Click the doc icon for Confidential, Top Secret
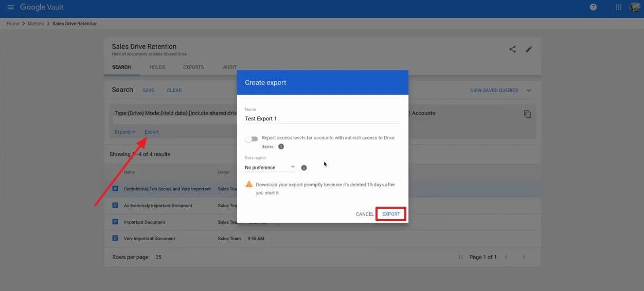This screenshot has width=644, height=291. pos(115,189)
